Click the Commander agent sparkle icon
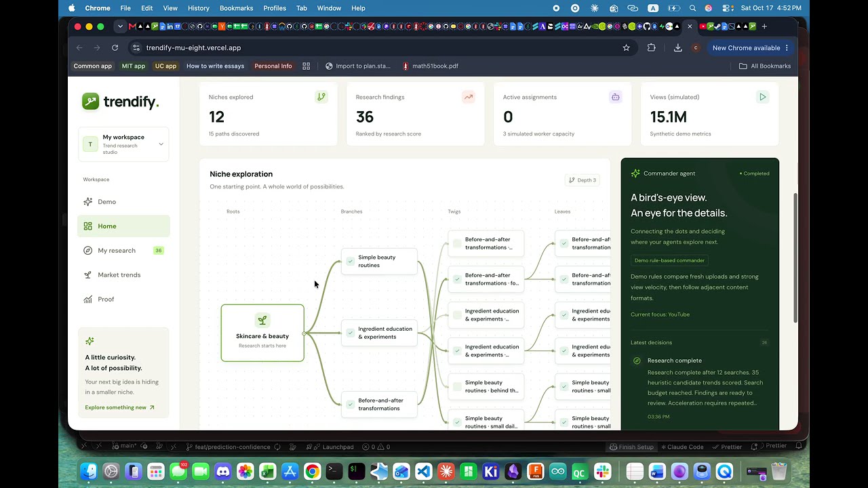Screen dimensions: 868x488 pos(635,174)
